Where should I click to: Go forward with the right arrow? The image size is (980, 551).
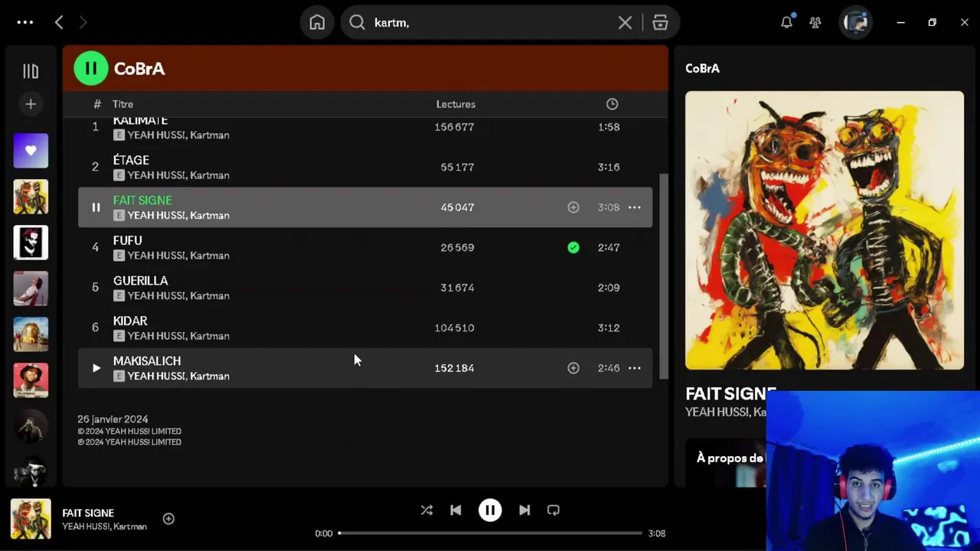click(83, 22)
